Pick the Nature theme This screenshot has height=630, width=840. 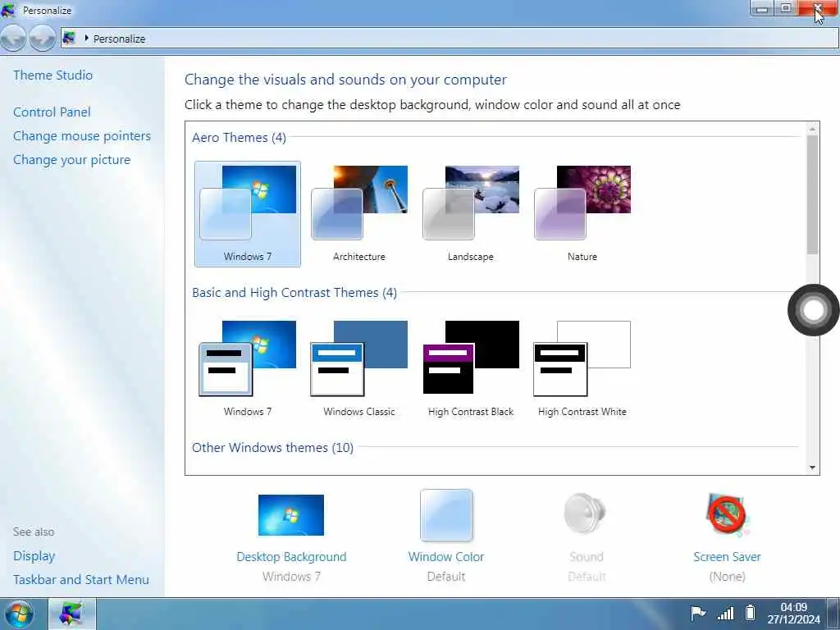pyautogui.click(x=582, y=214)
